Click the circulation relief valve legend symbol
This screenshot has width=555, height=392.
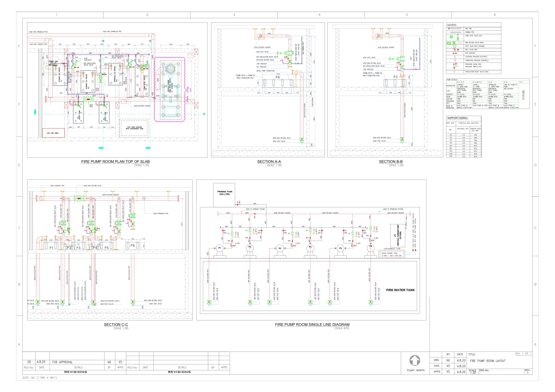(454, 72)
